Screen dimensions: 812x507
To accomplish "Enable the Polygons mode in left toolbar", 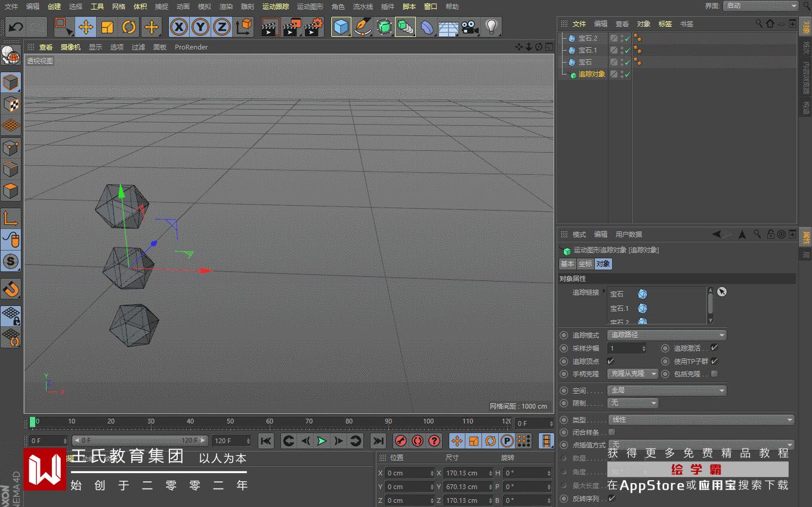I will [11, 191].
